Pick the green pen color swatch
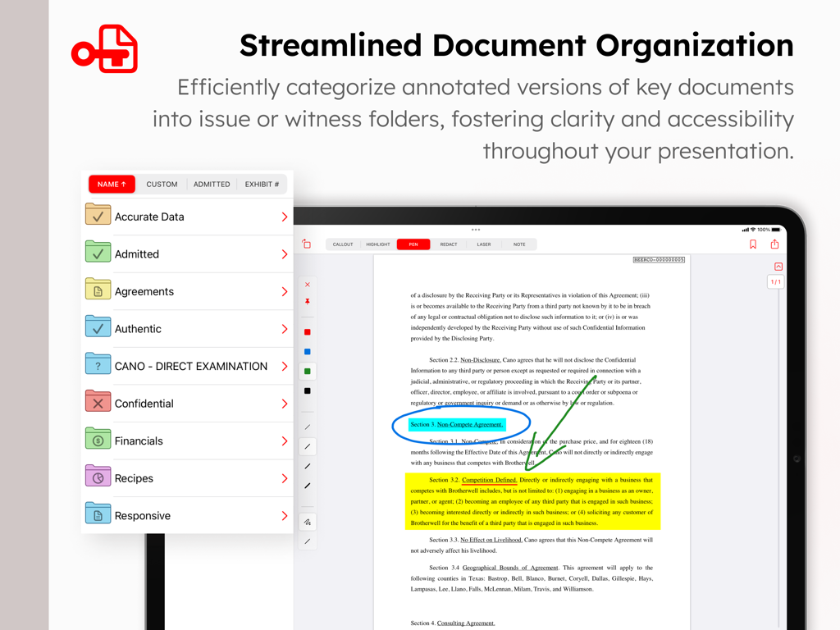 tap(307, 371)
